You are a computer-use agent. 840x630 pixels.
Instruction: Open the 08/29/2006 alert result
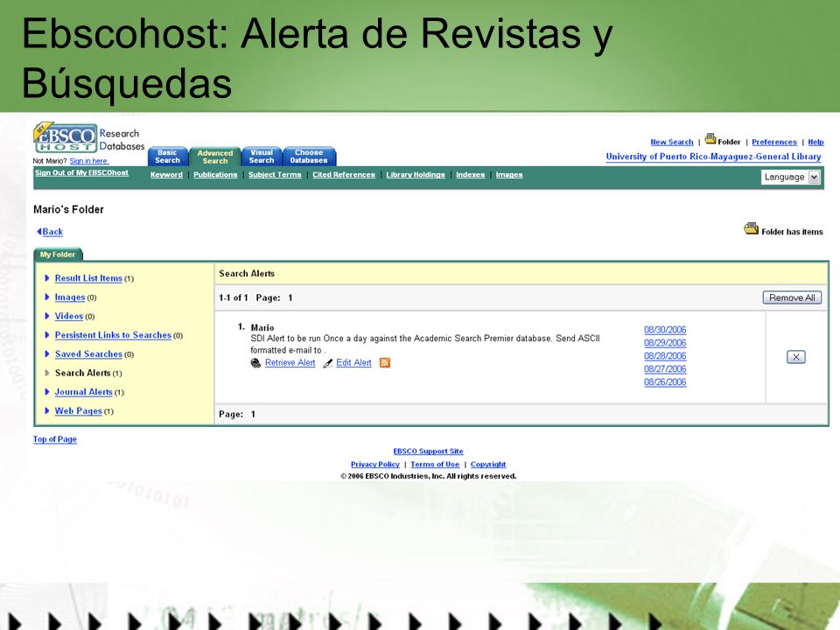coord(665,343)
